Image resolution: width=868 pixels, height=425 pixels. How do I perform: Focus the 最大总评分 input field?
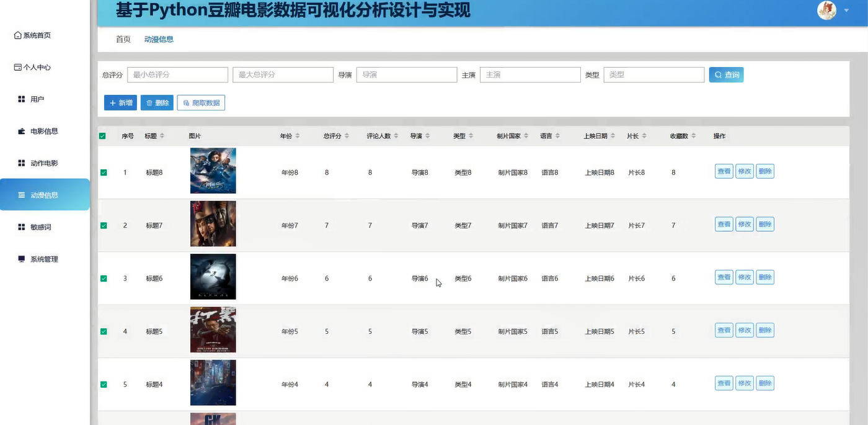tap(283, 74)
